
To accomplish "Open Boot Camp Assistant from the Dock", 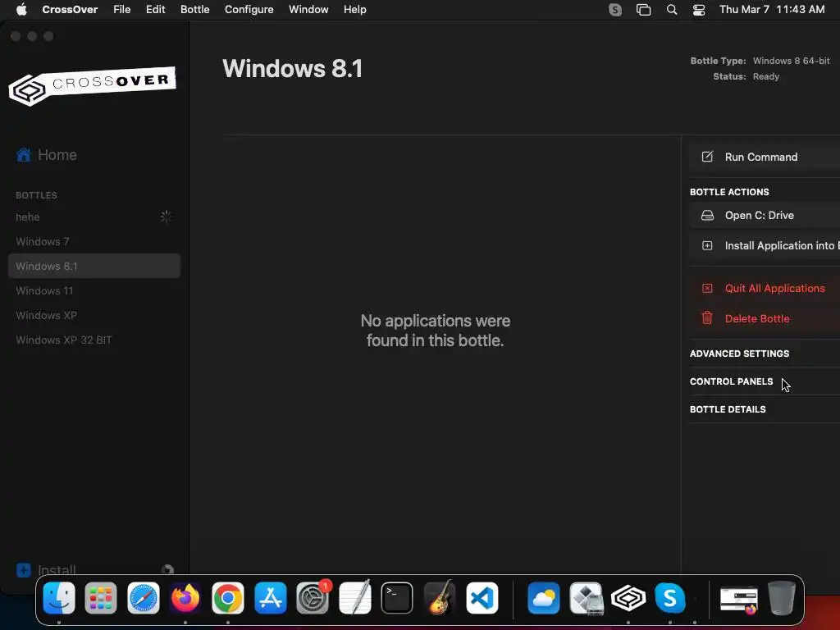I will pyautogui.click(x=586, y=598).
